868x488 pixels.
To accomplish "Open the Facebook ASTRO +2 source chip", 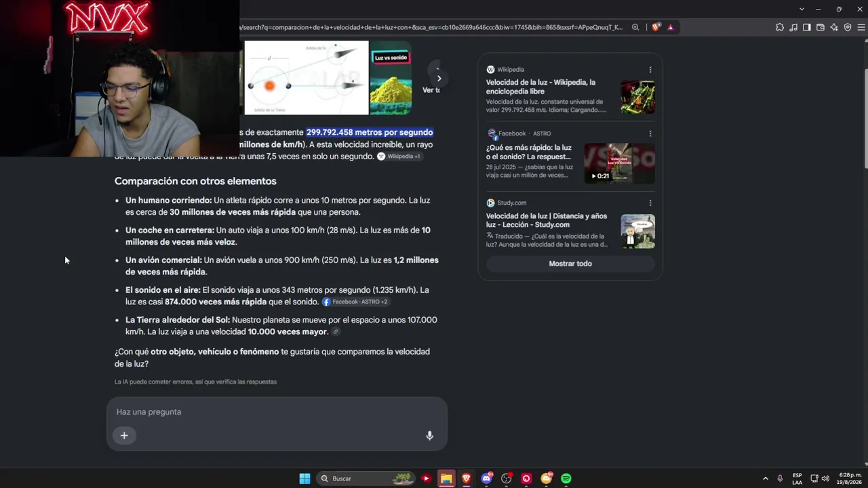I will [355, 302].
